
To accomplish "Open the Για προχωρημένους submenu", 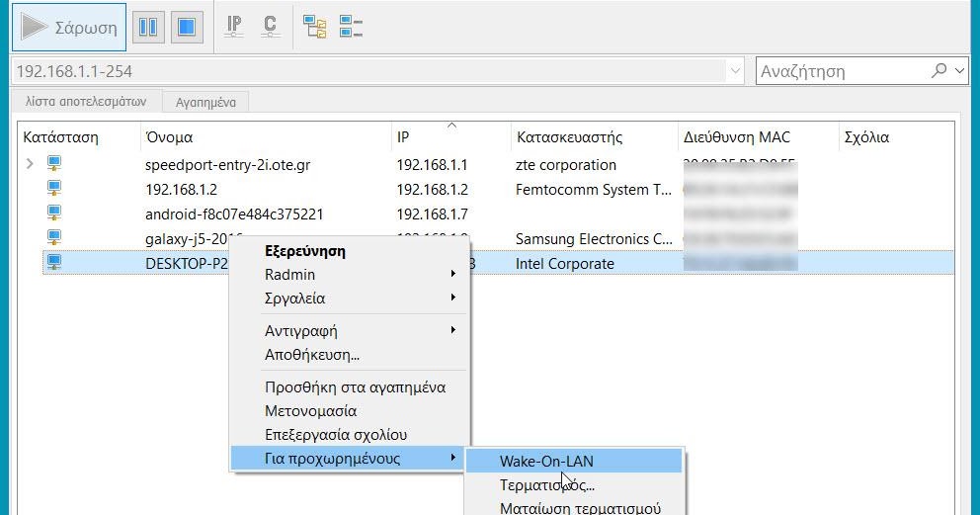I will (x=348, y=458).
